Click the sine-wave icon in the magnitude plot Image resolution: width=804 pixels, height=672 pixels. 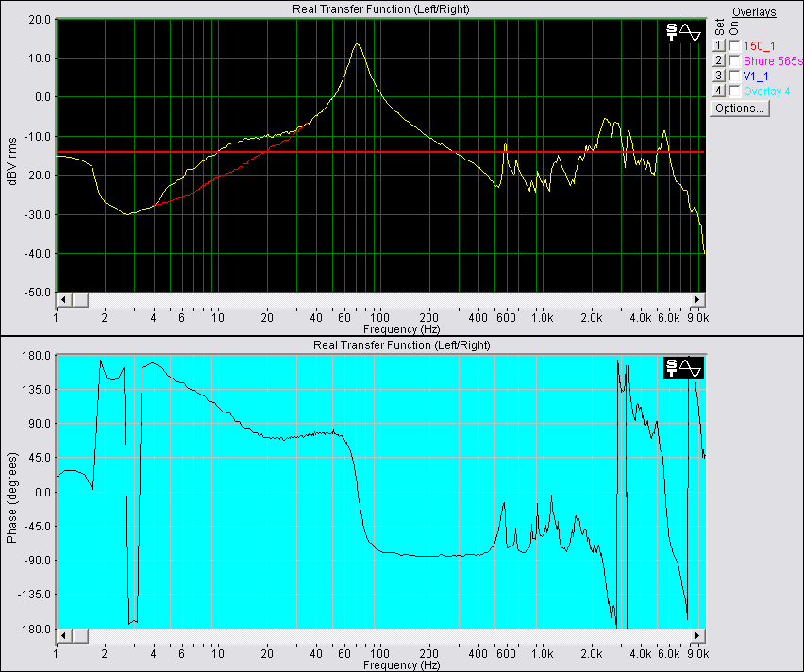tap(690, 32)
